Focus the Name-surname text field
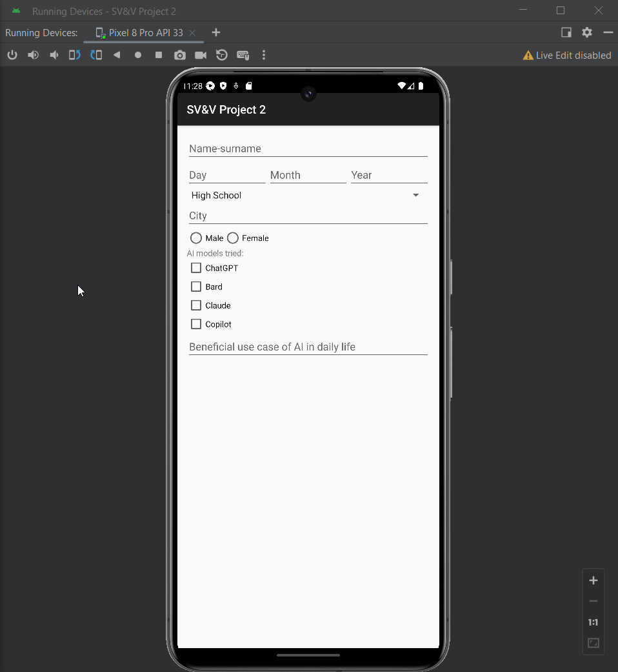The height and width of the screenshot is (672, 618). [x=308, y=148]
